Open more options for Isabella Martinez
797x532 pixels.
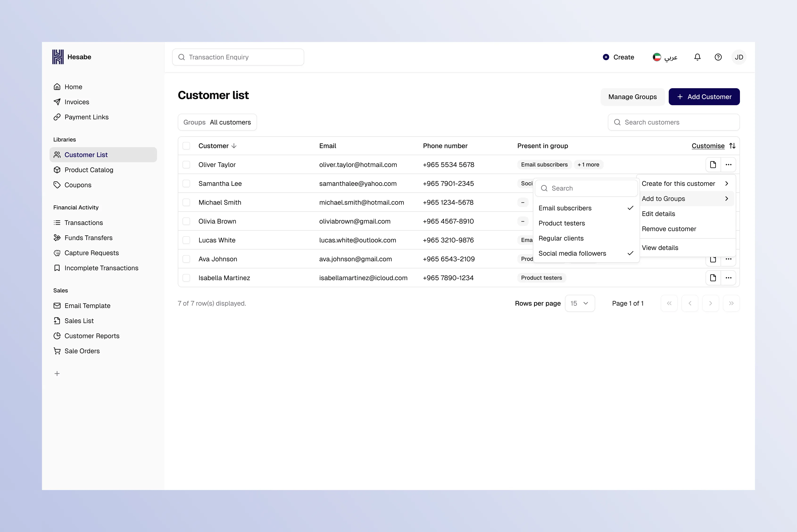728,278
